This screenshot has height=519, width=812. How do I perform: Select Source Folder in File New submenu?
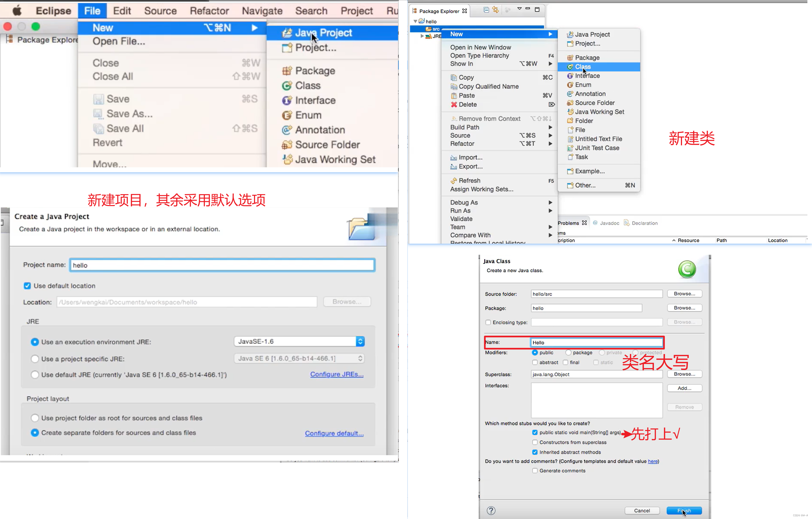click(x=332, y=145)
